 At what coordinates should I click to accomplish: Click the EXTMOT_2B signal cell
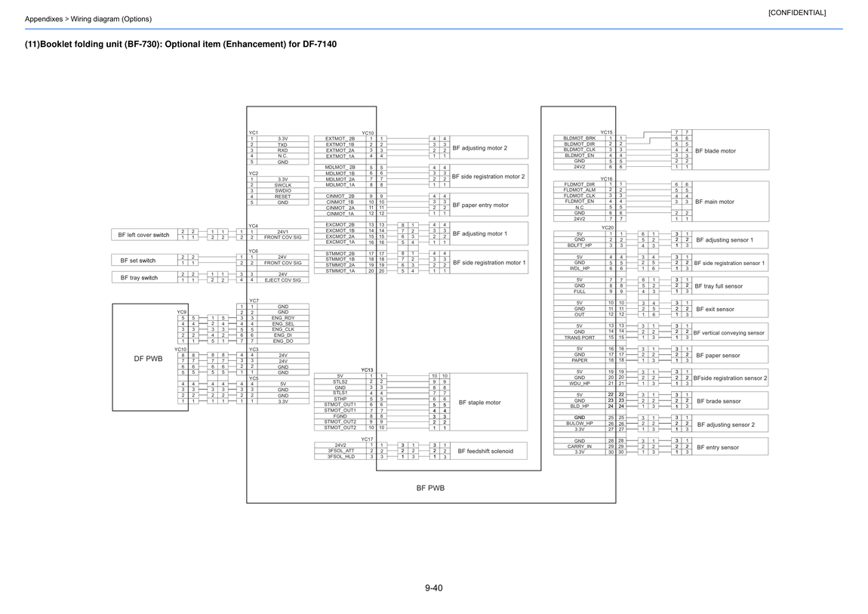click(x=340, y=139)
